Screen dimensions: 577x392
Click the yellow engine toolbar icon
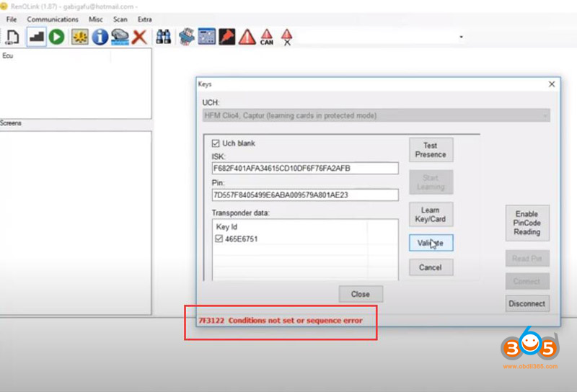click(79, 37)
